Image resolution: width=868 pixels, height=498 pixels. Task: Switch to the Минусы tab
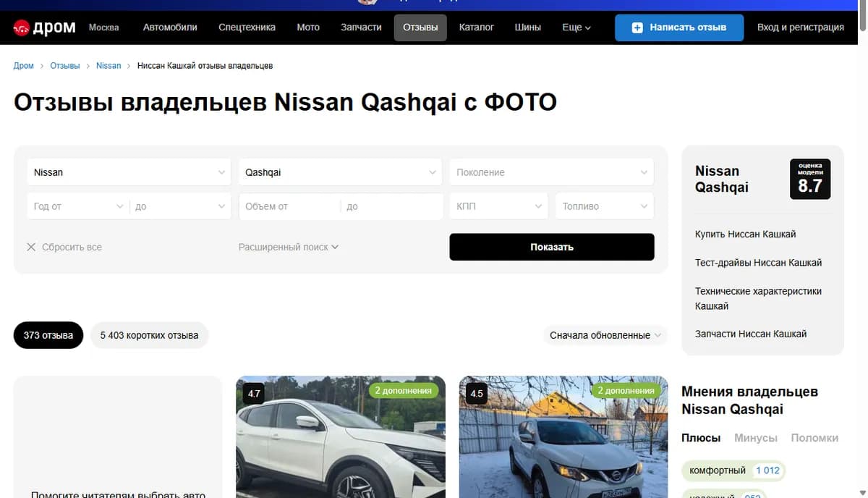click(x=756, y=438)
